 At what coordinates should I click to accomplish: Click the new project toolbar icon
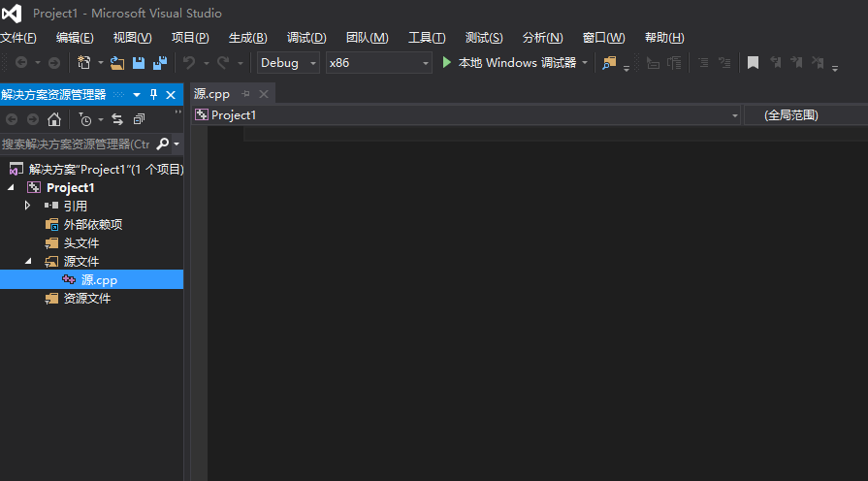83,62
